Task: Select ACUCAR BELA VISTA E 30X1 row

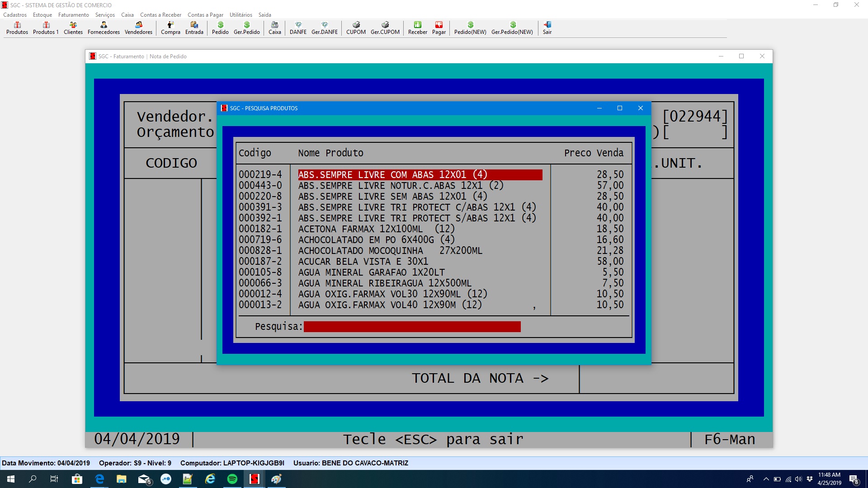Action: tap(363, 262)
